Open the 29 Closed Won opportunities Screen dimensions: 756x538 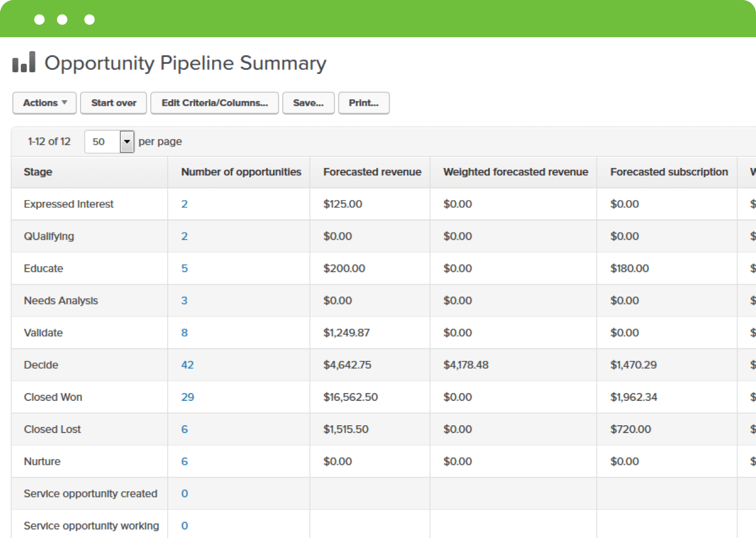click(x=187, y=397)
